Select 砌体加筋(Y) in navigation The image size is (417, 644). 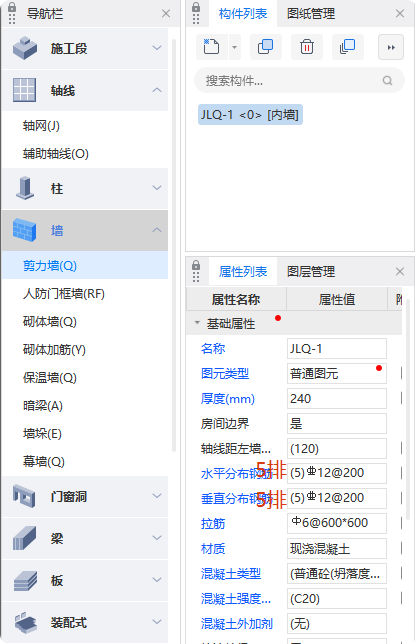pyautogui.click(x=85, y=350)
